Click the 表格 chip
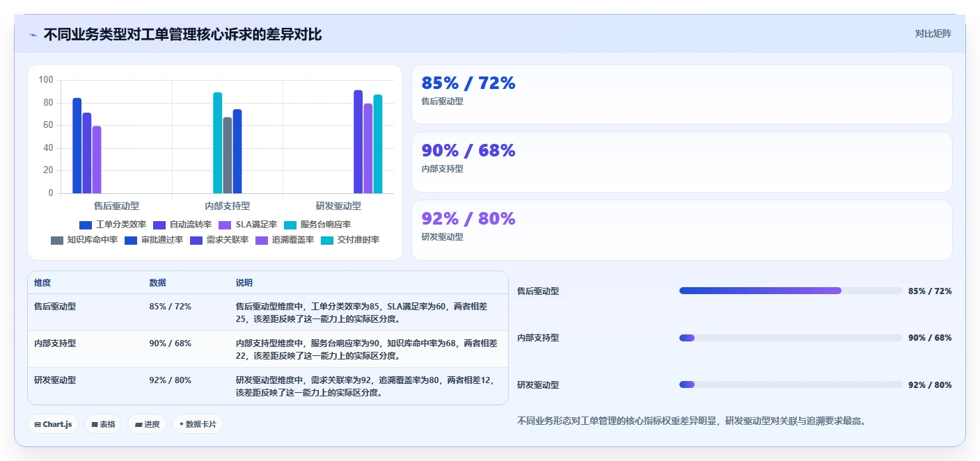Image resolution: width=980 pixels, height=461 pixels. pos(103,424)
